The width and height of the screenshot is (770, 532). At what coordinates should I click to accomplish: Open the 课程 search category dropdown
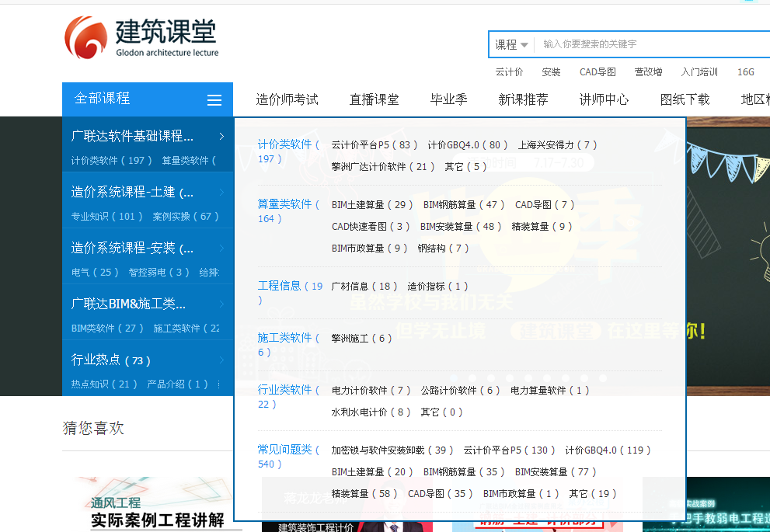(x=511, y=45)
